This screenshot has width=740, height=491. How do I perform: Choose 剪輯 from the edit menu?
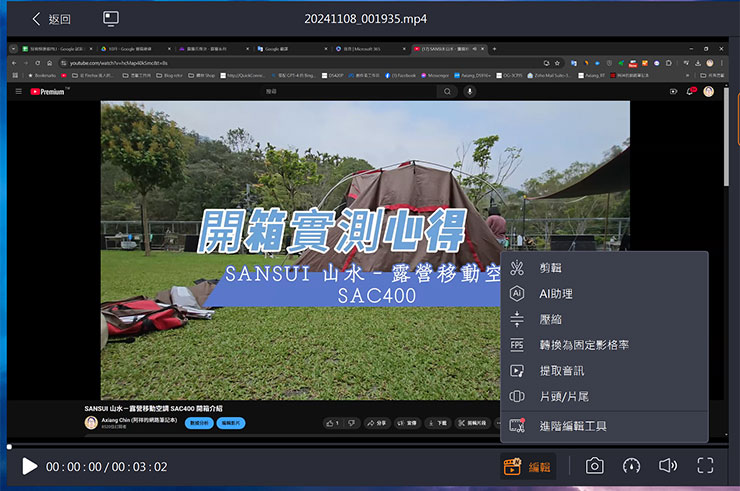pos(604,268)
